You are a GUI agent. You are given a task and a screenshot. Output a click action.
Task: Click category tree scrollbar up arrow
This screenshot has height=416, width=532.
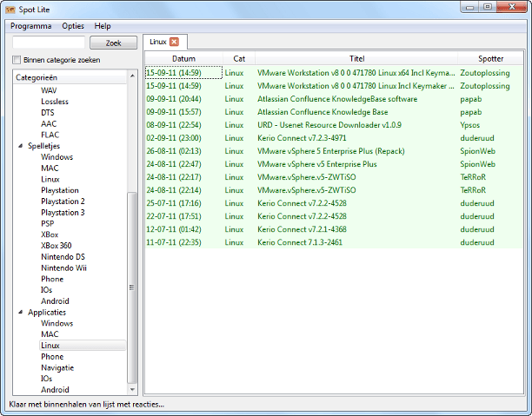(132, 76)
